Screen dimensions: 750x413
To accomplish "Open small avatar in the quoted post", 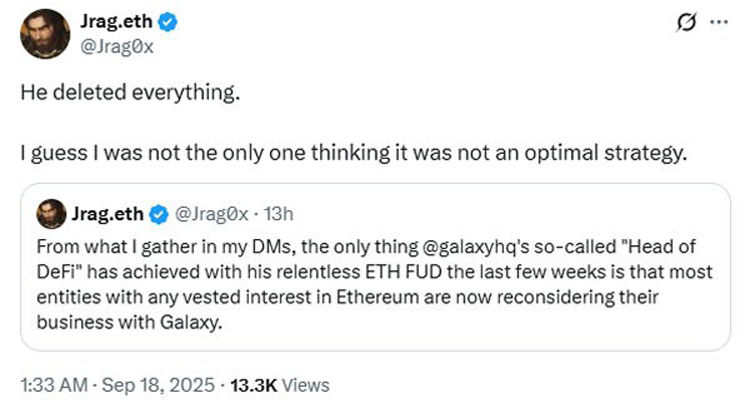I will (50, 213).
